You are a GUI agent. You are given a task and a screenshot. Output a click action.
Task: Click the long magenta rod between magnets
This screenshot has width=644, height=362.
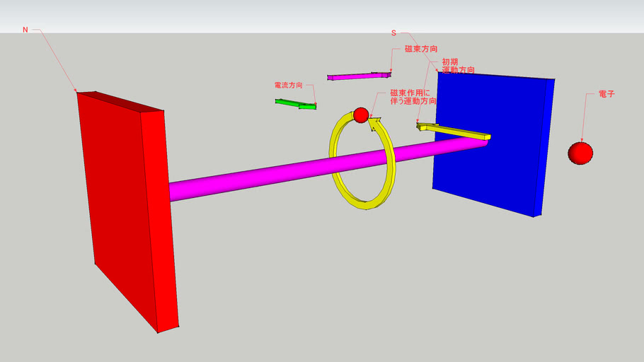point(283,171)
